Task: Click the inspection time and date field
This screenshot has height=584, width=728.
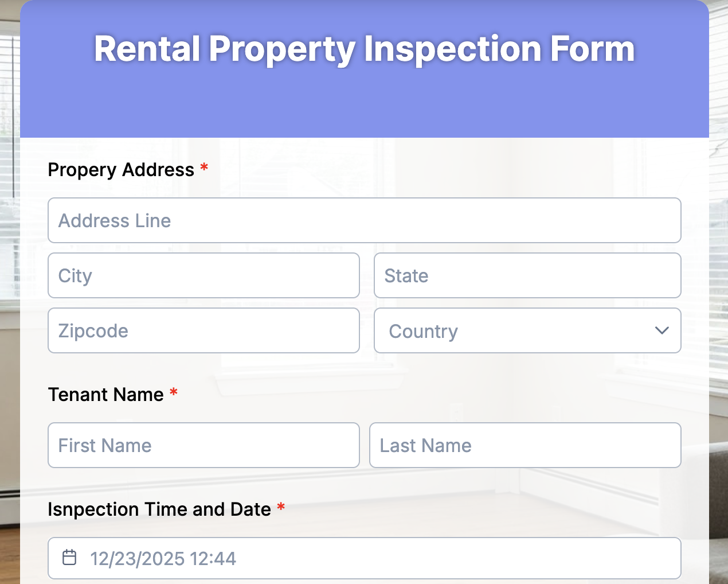Action: point(364,557)
